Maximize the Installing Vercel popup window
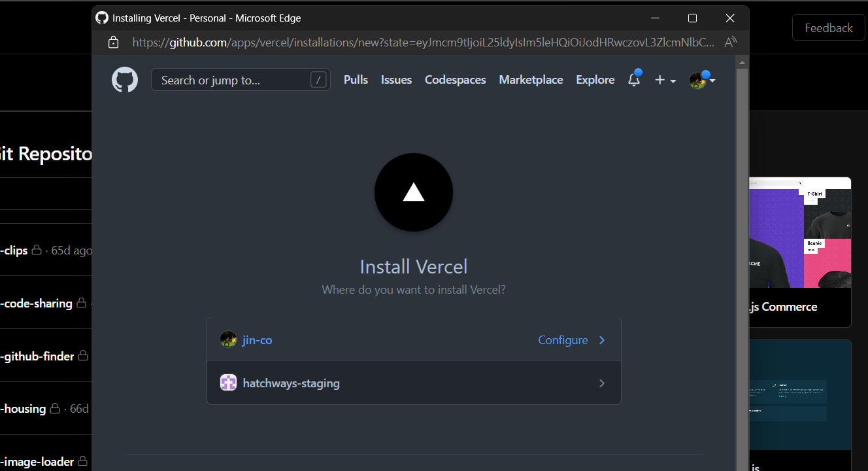 (x=693, y=18)
